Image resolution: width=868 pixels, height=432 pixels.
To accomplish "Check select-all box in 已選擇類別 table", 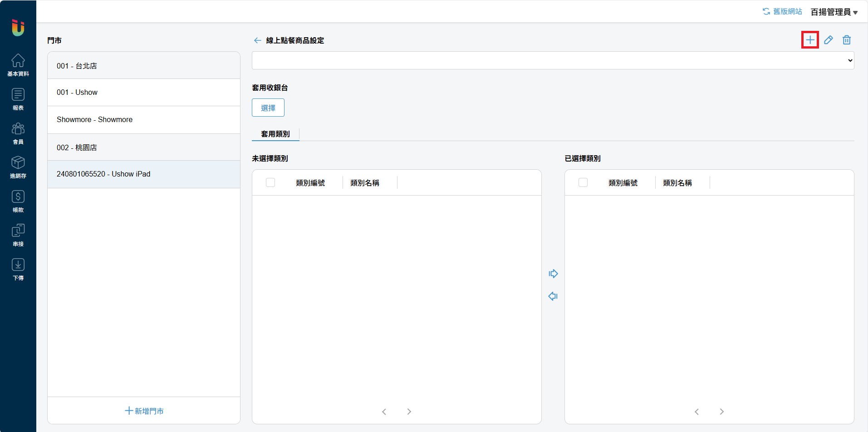I will pyautogui.click(x=583, y=182).
